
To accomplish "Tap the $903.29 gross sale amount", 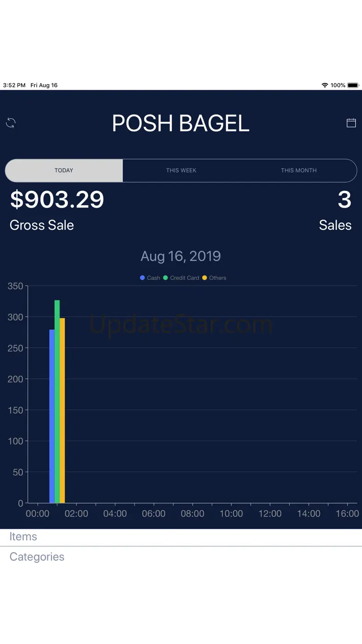I will (57, 200).
